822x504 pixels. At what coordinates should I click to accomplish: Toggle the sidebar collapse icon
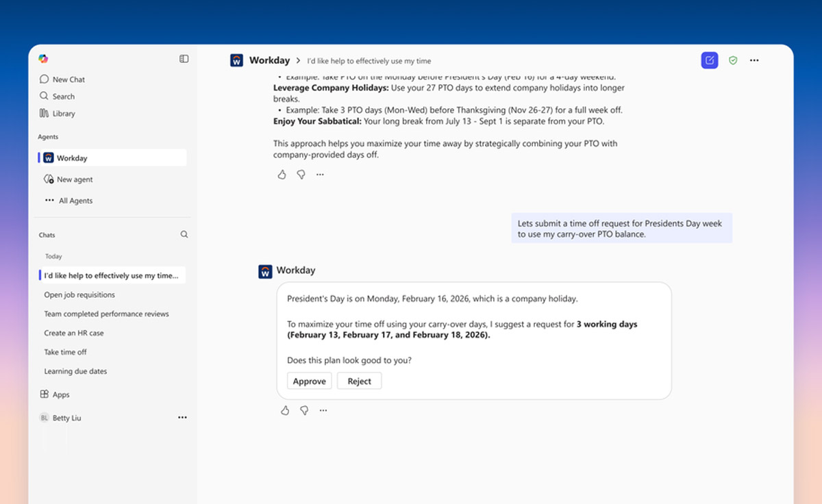[184, 59]
